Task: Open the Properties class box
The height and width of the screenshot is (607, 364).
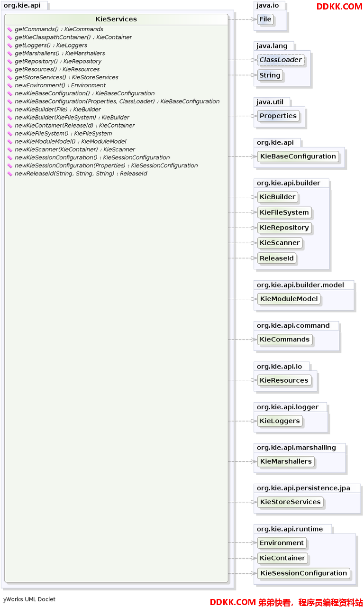Action: pyautogui.click(x=278, y=116)
